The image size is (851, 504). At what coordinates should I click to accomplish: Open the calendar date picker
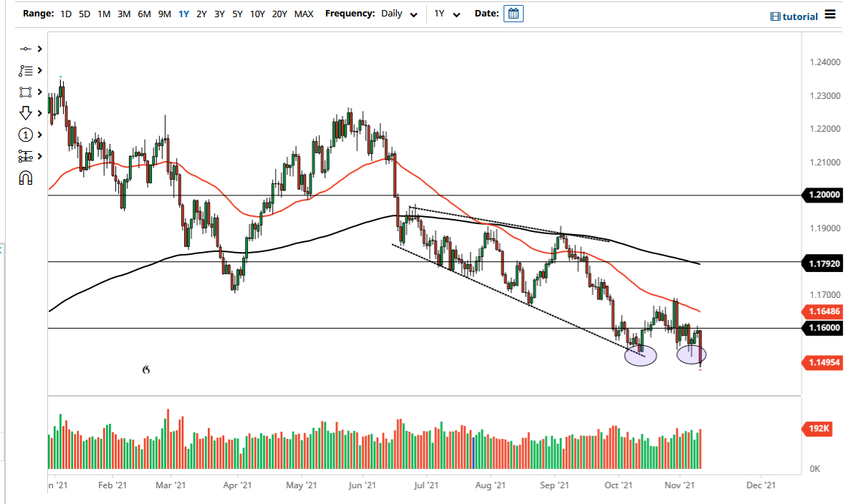(x=514, y=14)
